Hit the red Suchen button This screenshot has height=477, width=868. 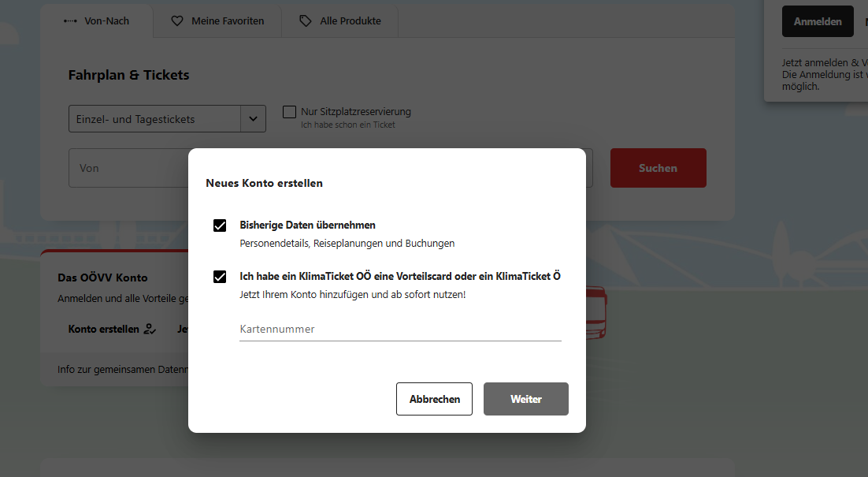click(658, 168)
